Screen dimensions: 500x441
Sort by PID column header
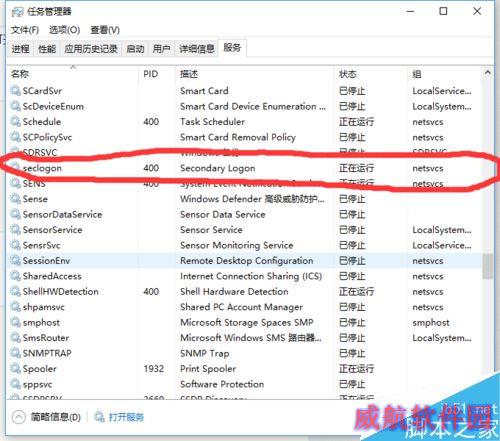(157, 74)
